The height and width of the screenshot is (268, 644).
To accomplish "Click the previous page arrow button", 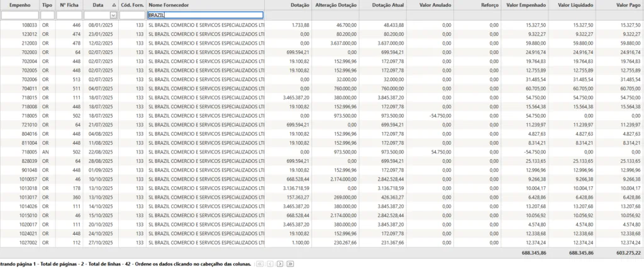I will click(x=269, y=264).
